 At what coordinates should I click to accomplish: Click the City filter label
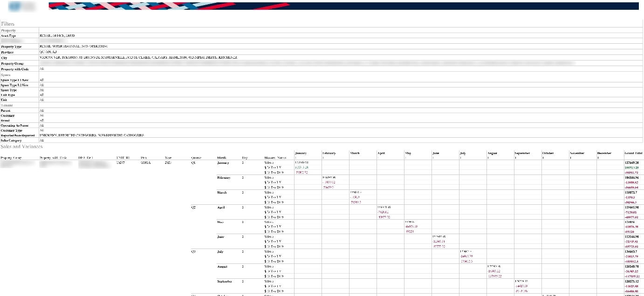[4, 58]
